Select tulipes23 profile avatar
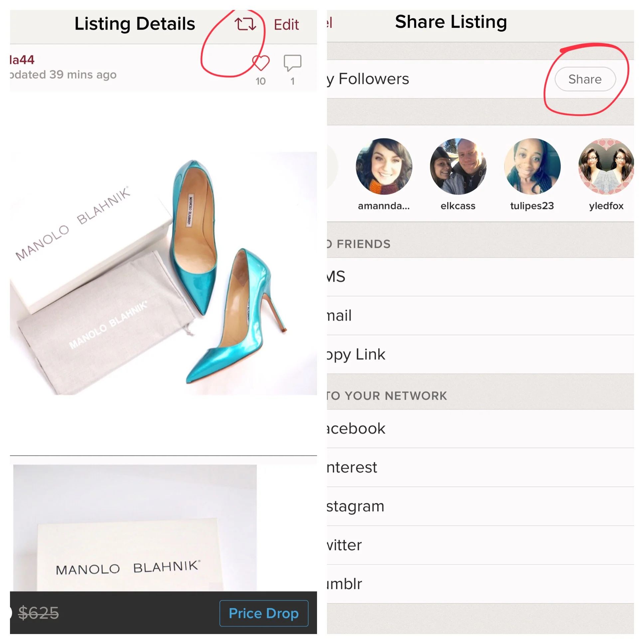This screenshot has width=644, height=644. coord(532,167)
